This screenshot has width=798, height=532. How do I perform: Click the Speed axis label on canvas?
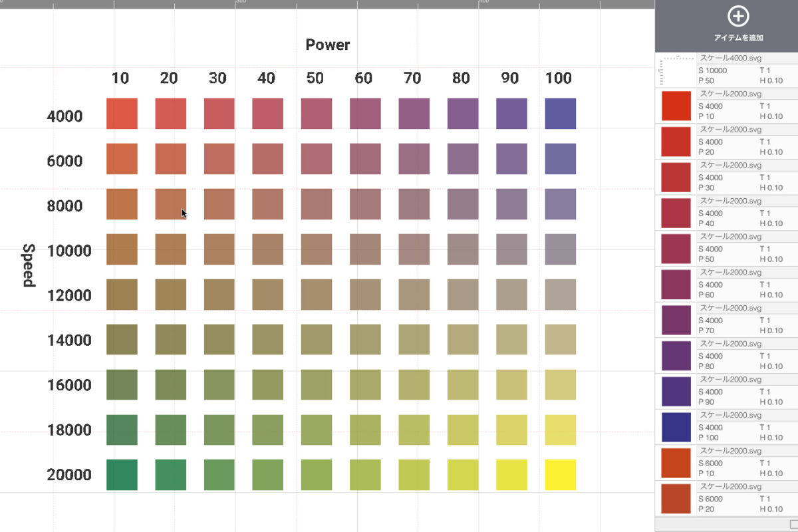point(28,265)
